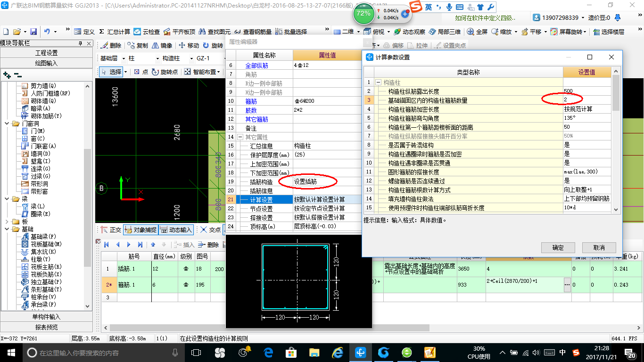644x362 pixels.
Task: Open 工程设置 navigation tab
Action: (46, 52)
